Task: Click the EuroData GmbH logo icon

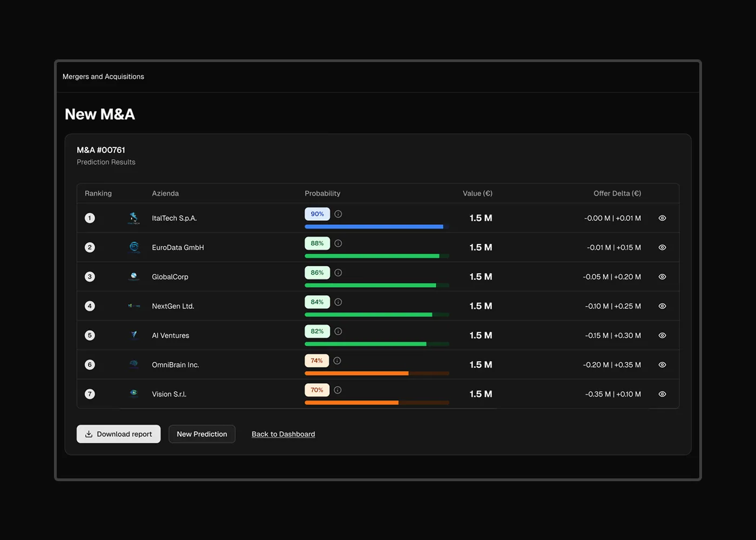Action: [x=134, y=247]
